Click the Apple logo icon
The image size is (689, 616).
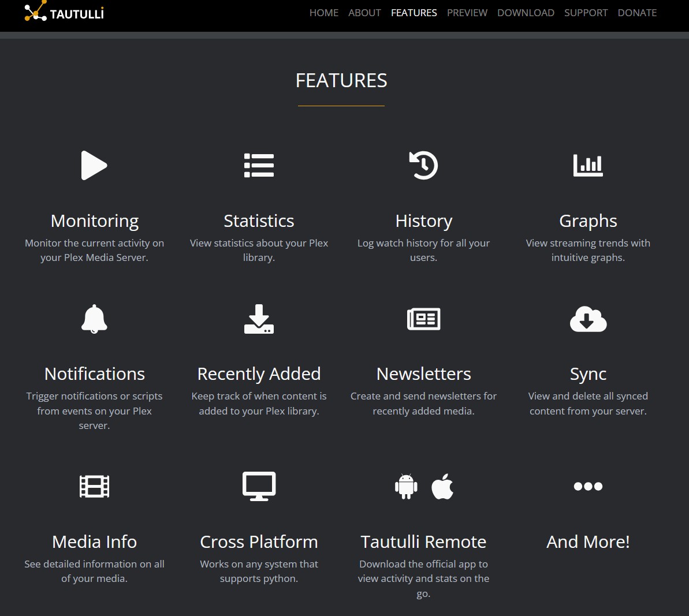(442, 486)
